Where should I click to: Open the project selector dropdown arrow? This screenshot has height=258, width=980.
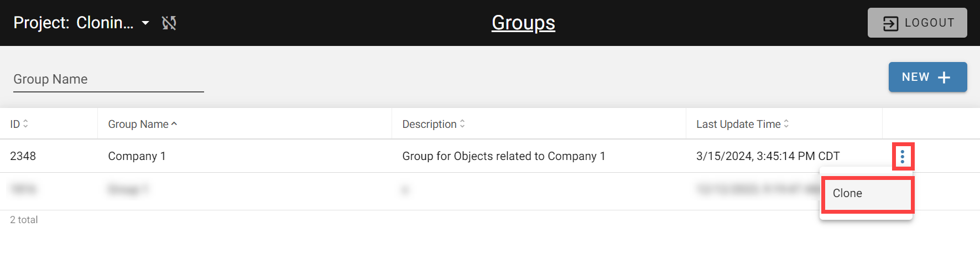tap(145, 23)
